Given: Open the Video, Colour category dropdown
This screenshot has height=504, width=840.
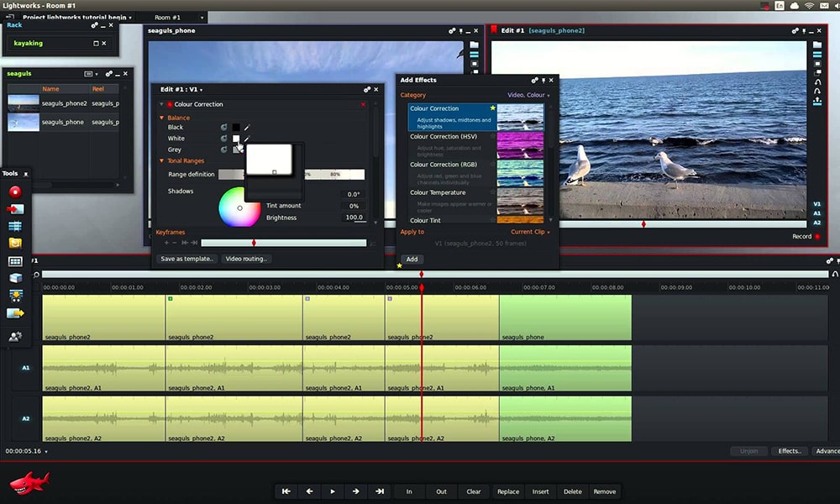Looking at the screenshot, I should pos(528,95).
